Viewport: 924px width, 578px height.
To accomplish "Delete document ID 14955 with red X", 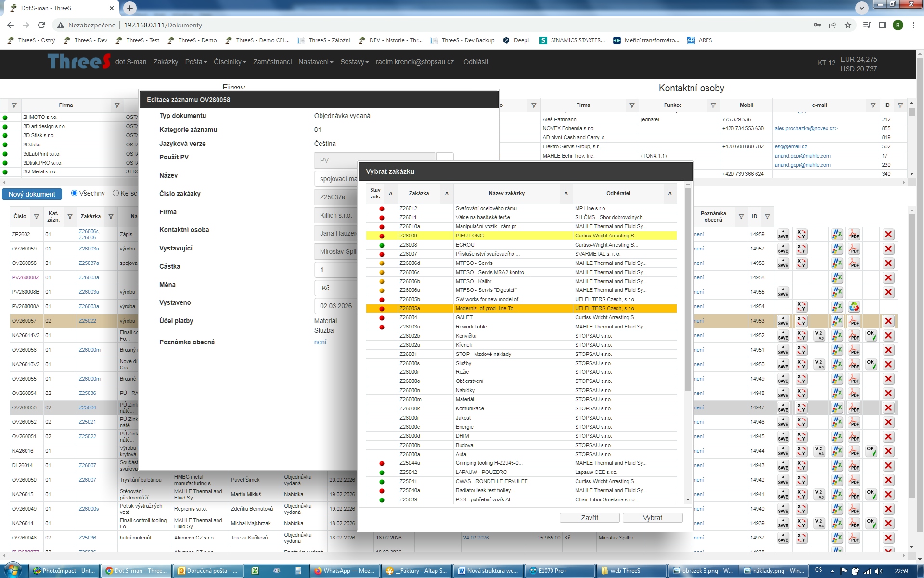I will pos(888,292).
